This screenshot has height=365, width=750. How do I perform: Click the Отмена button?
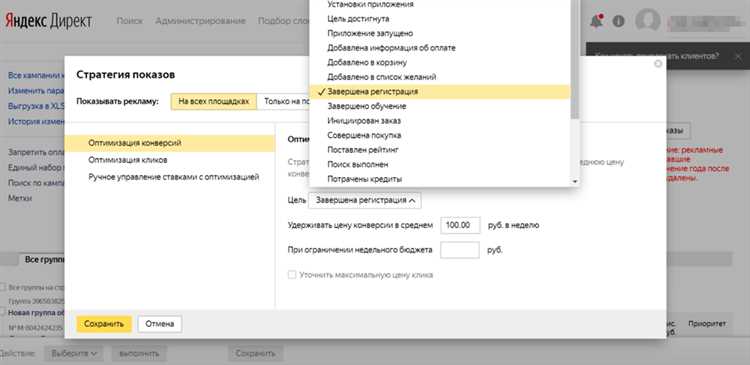click(160, 324)
